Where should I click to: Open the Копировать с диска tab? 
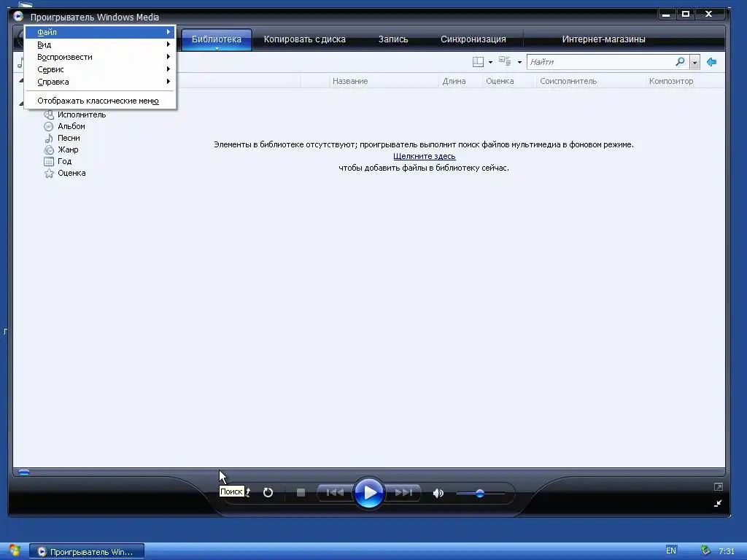[x=305, y=39]
